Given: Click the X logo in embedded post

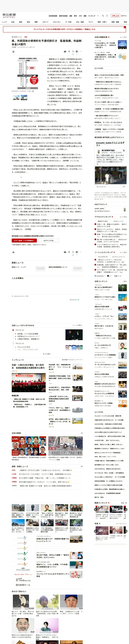Looking at the screenshot, I should click(x=124, y=150).
